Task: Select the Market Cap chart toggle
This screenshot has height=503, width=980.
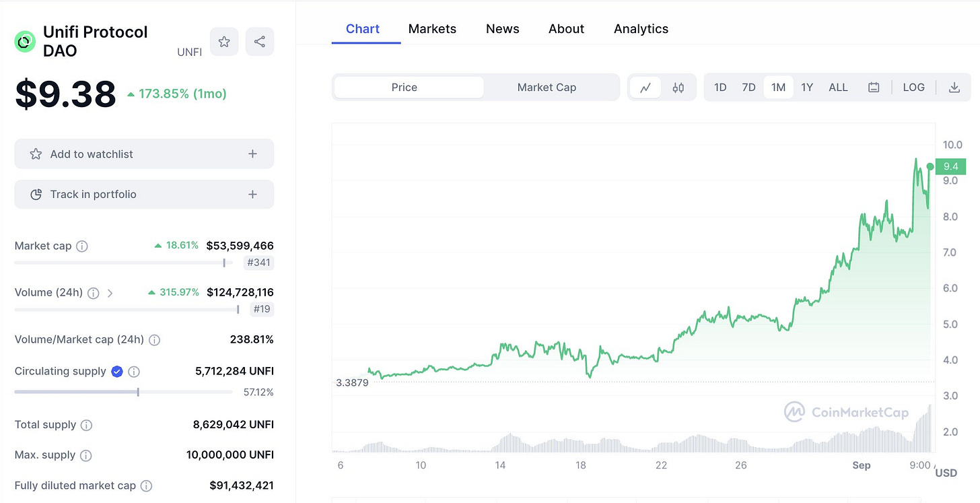Action: [x=547, y=88]
